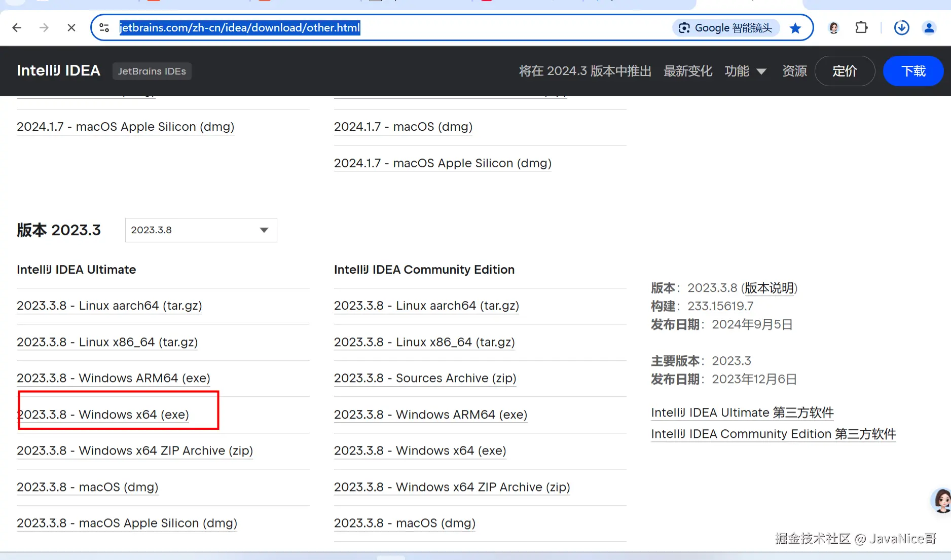Image resolution: width=951 pixels, height=560 pixels.
Task: Click the browser forward arrow
Action: click(44, 28)
